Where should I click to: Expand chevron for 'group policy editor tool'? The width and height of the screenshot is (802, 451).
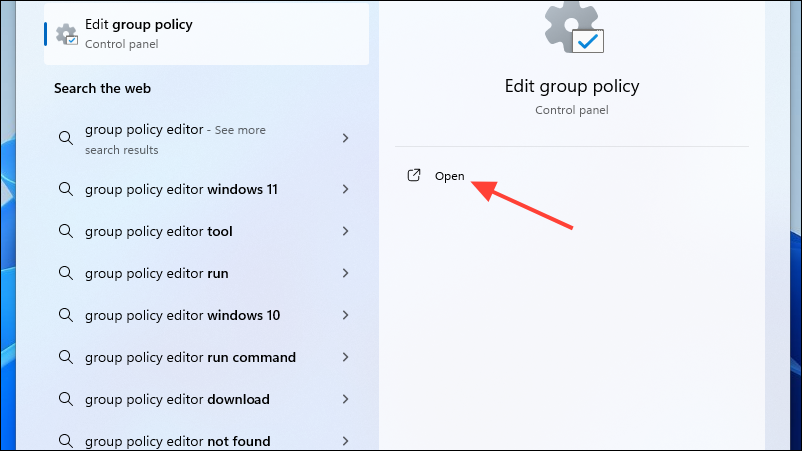[346, 231]
